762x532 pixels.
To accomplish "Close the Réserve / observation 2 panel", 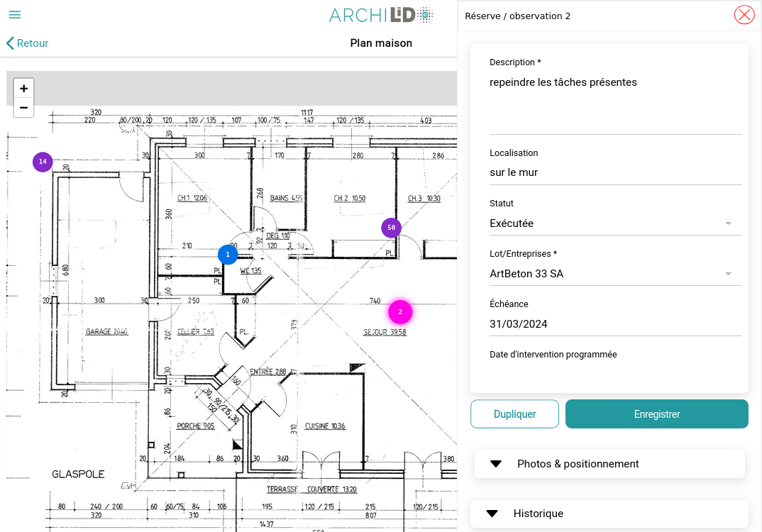I will [744, 15].
